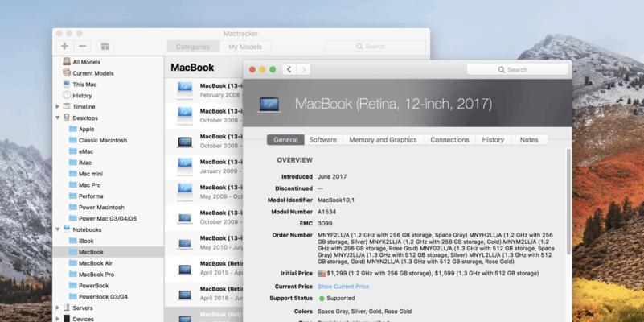The width and height of the screenshot is (644, 322).
Task: Open History in the Mactracker sidebar
Action: point(82,96)
